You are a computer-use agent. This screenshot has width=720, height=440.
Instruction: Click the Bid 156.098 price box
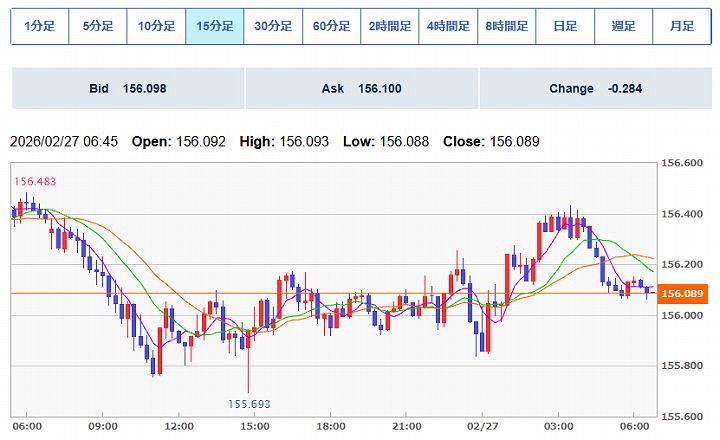coord(127,89)
